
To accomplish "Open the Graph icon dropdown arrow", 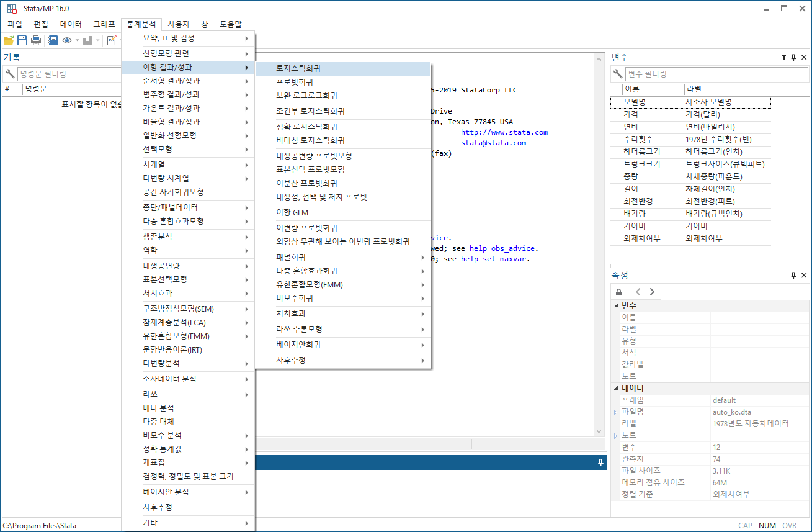I will click(97, 40).
